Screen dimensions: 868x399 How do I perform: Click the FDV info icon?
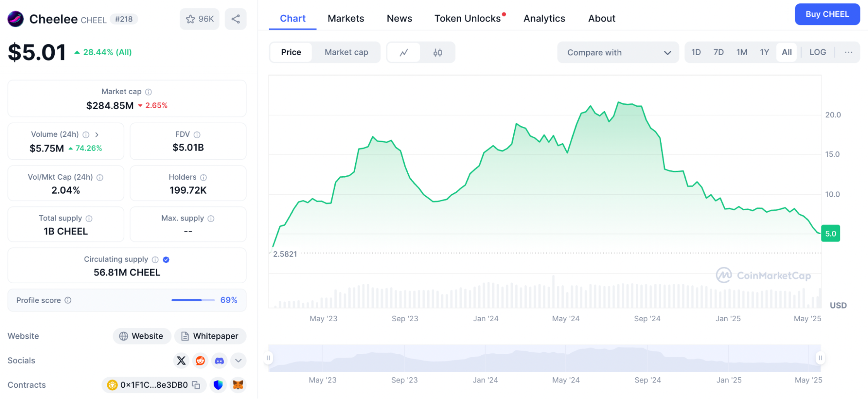coord(197,135)
